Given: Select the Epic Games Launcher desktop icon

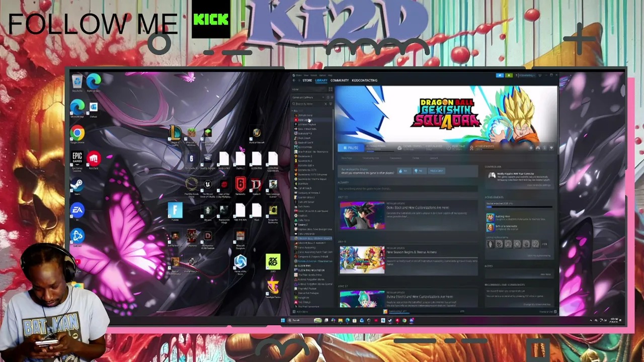Looking at the screenshot, I should pos(77,161).
